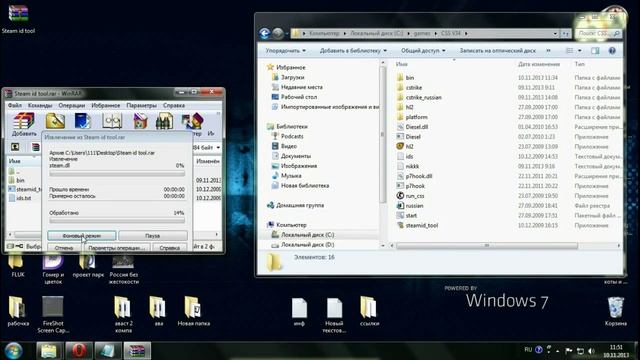
Task: Click the WinRAR Extract To toolbar icon
Action: 55,121
